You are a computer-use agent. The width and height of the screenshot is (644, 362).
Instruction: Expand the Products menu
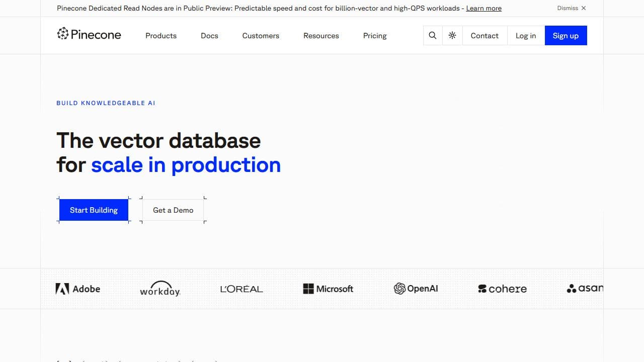(x=161, y=36)
